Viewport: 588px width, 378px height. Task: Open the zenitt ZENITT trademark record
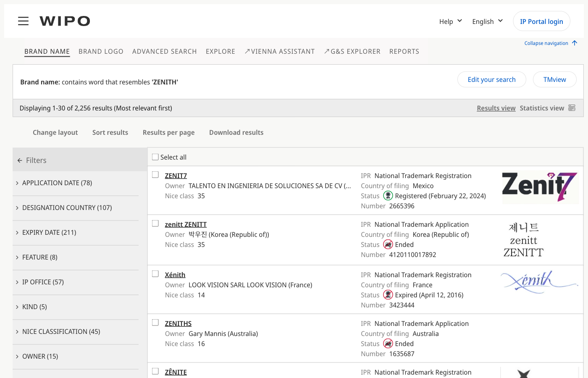[186, 224]
